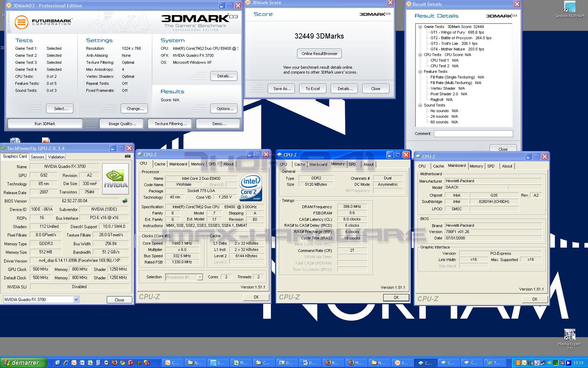Open the Processor #1 selection dropdown
Image resolution: width=588 pixels, height=368 pixels.
pyautogui.click(x=200, y=277)
